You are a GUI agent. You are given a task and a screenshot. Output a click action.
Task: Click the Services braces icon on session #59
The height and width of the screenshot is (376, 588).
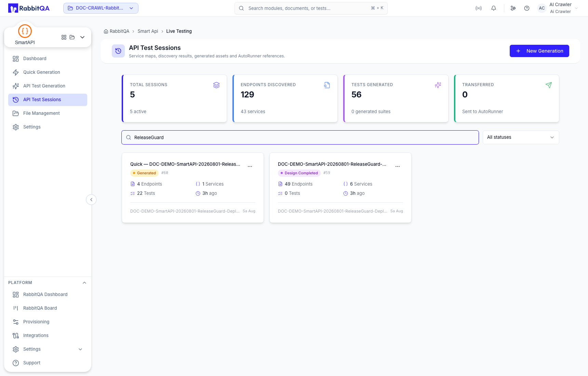click(x=346, y=184)
